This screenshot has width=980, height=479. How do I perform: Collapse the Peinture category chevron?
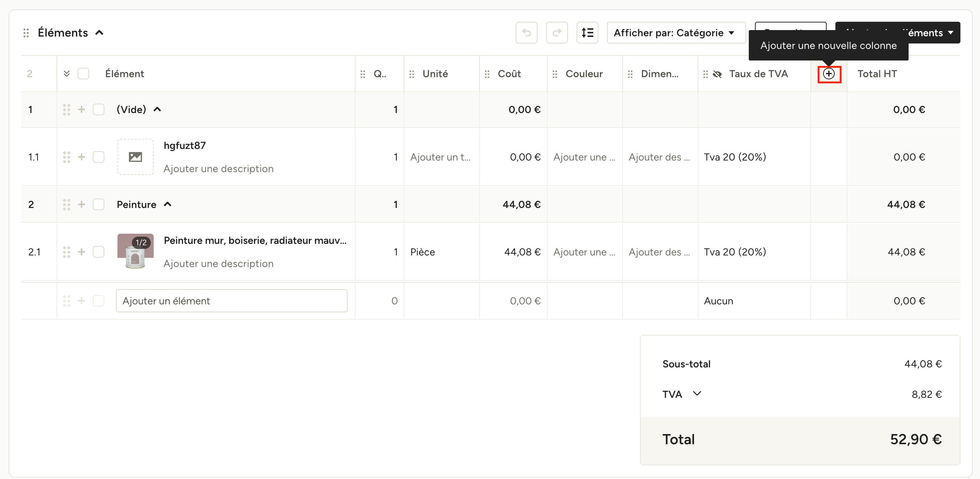167,204
